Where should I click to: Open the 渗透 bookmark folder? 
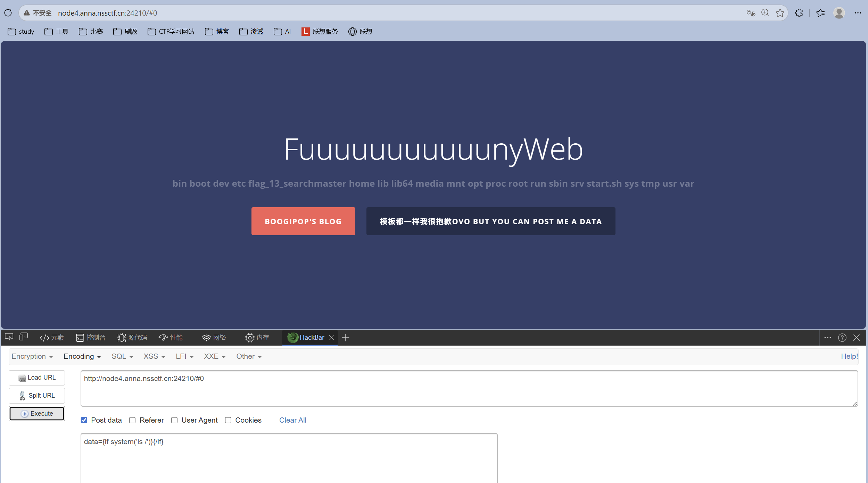coord(251,32)
